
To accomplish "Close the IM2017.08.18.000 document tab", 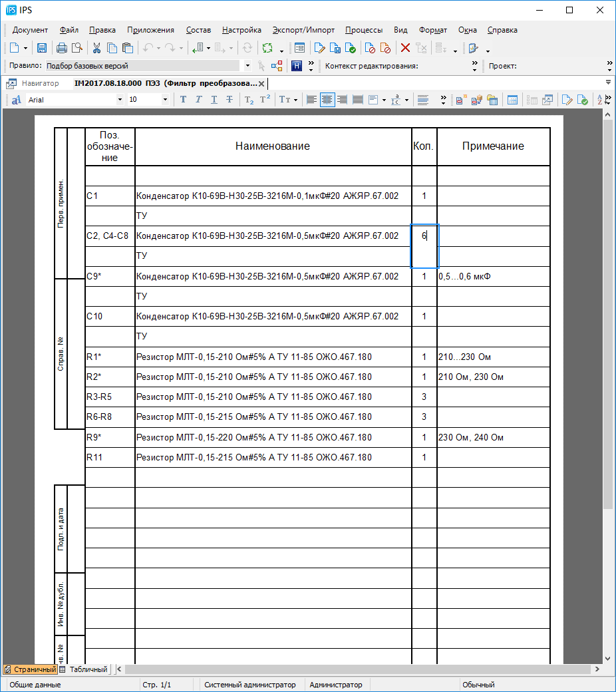I will tap(262, 84).
